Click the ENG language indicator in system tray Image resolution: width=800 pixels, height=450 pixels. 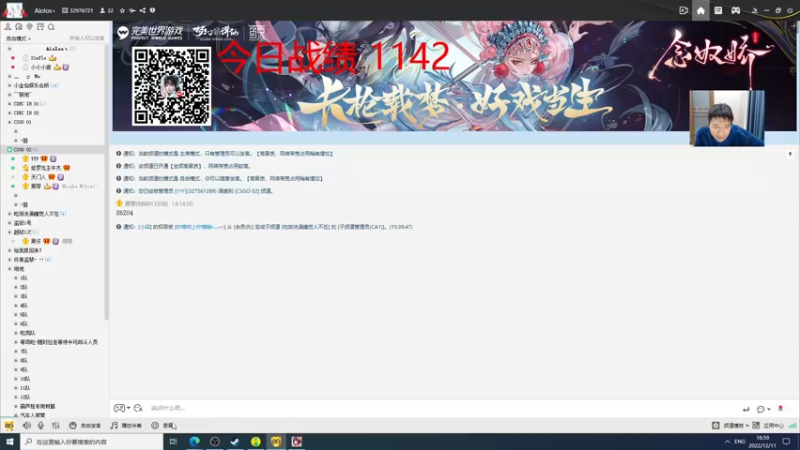(740, 441)
